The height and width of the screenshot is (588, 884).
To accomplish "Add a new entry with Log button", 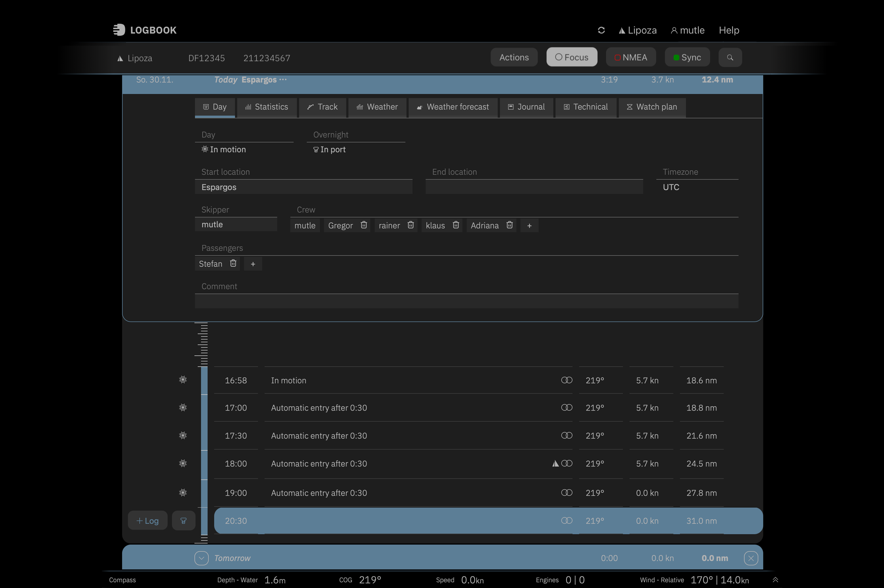I will click(148, 520).
